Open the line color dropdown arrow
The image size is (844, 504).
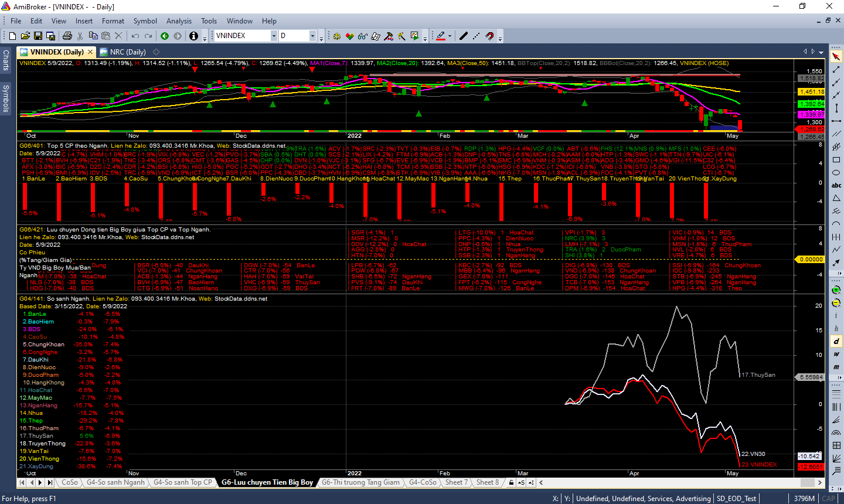pyautogui.click(x=450, y=36)
